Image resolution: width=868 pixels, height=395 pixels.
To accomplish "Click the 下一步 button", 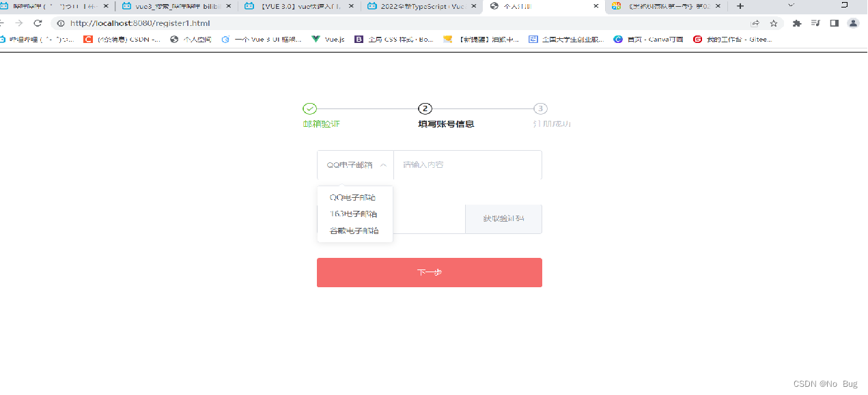I will tap(429, 272).
